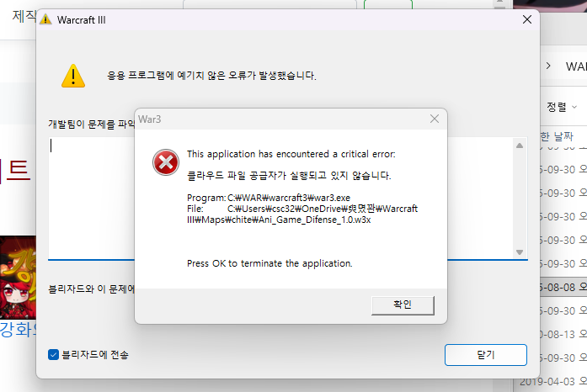Click the breadcrumb chevron before WAR folder

click(x=548, y=66)
